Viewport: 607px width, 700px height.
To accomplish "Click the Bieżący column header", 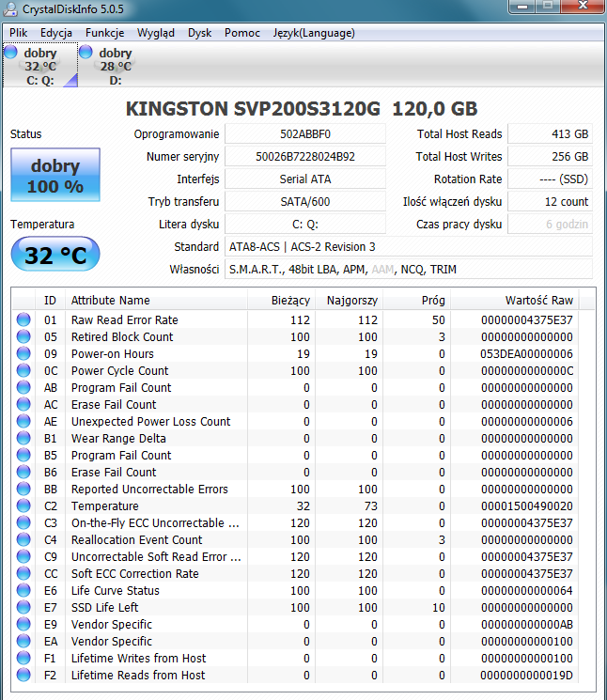I will [282, 300].
